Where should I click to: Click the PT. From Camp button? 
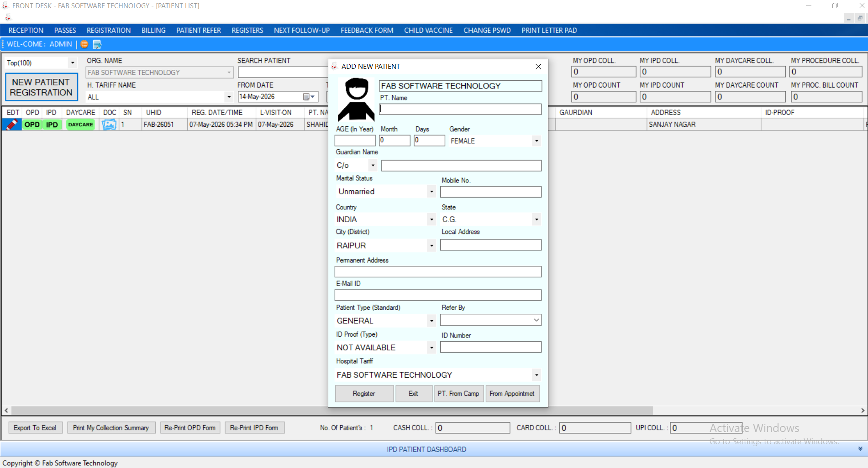[x=458, y=394]
